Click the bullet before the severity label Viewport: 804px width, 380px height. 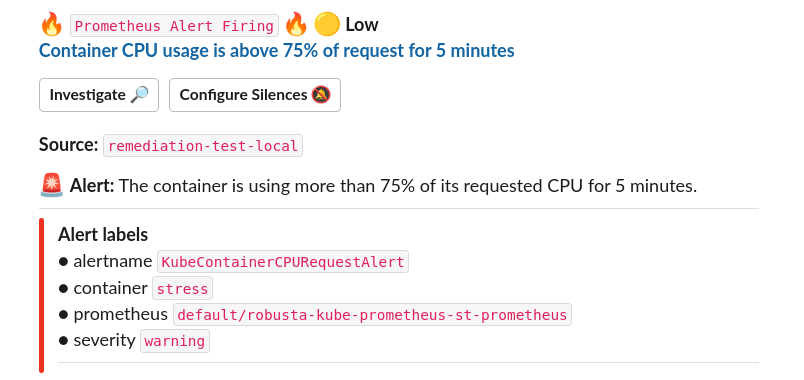tap(63, 341)
